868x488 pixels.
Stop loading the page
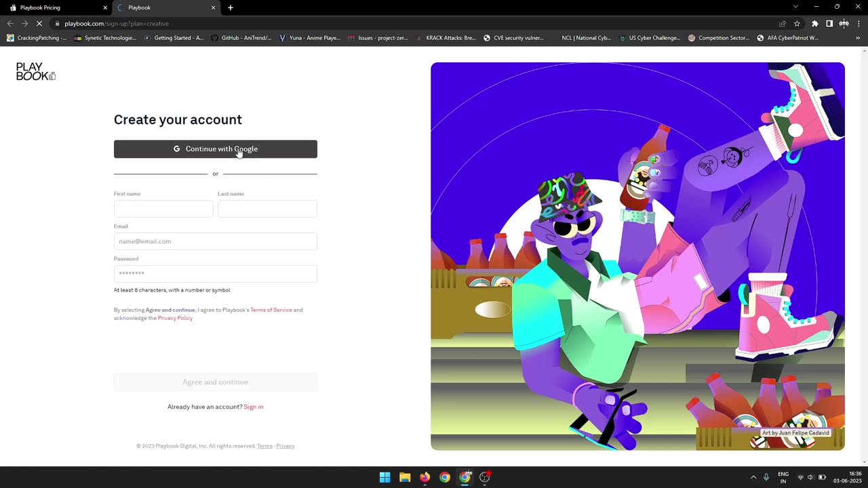pyautogui.click(x=39, y=24)
